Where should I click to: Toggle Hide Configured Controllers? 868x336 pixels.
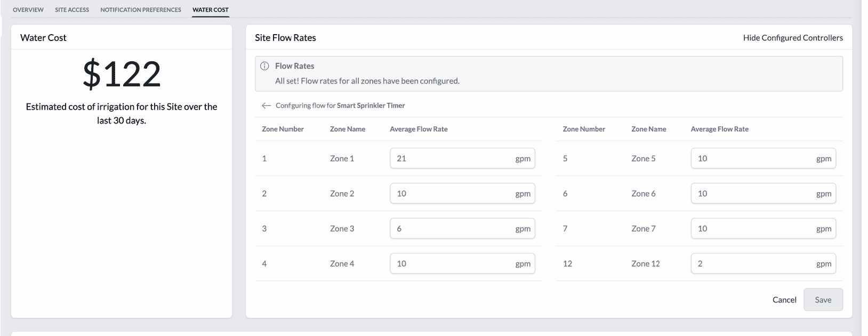click(x=793, y=38)
